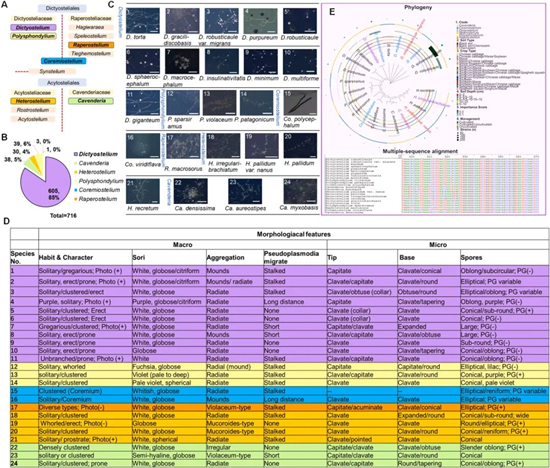The height and width of the screenshot is (468, 550).
Task: Click the circular phylogenetic tree in panel E
Action: point(389,84)
